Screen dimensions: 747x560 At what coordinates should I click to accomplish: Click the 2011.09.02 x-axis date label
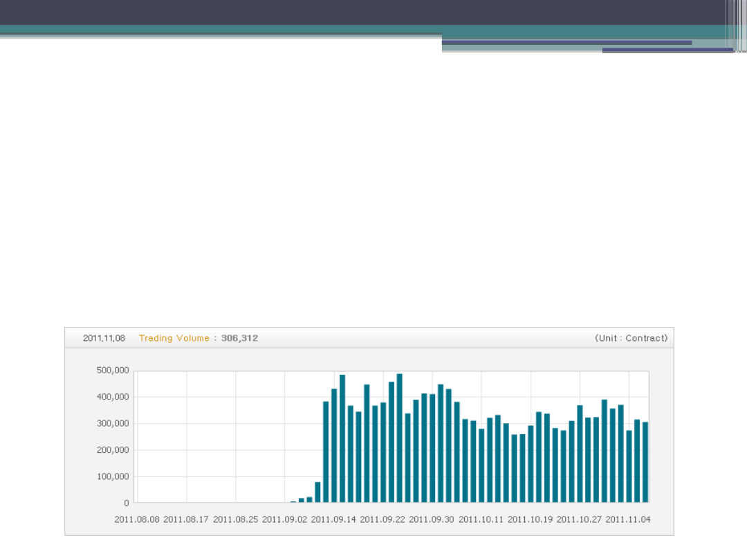coord(285,519)
